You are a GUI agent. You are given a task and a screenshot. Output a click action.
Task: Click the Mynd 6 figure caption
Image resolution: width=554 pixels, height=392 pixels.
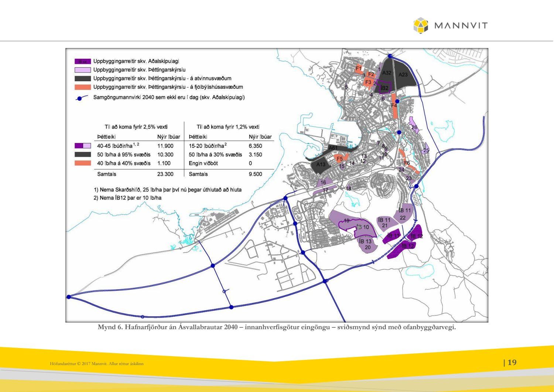[x=277, y=327]
